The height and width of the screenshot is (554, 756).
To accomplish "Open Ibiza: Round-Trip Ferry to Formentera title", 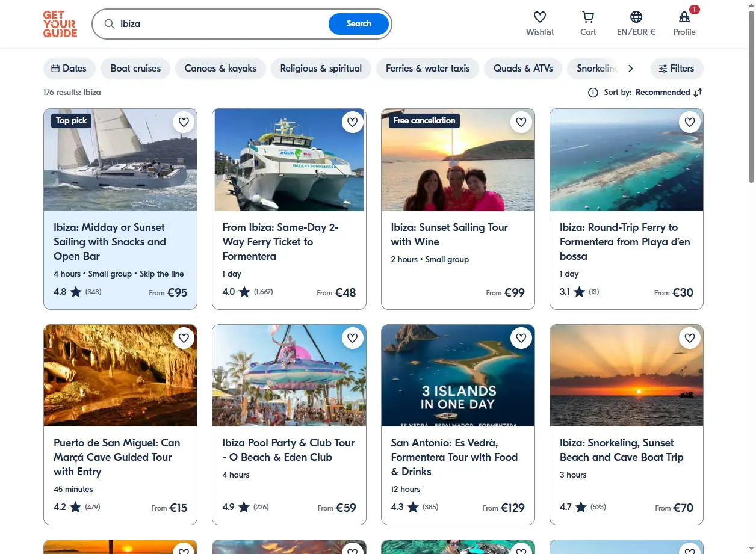I will (x=625, y=242).
